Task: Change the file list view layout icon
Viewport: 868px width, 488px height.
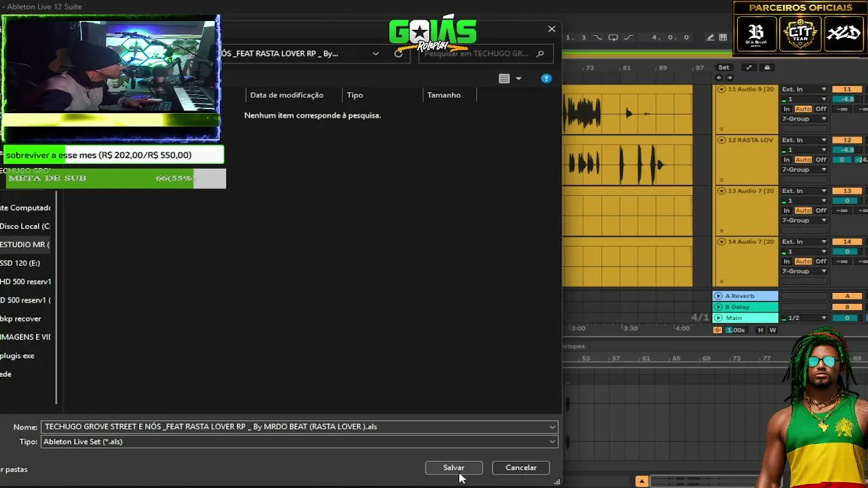Action: (504, 79)
